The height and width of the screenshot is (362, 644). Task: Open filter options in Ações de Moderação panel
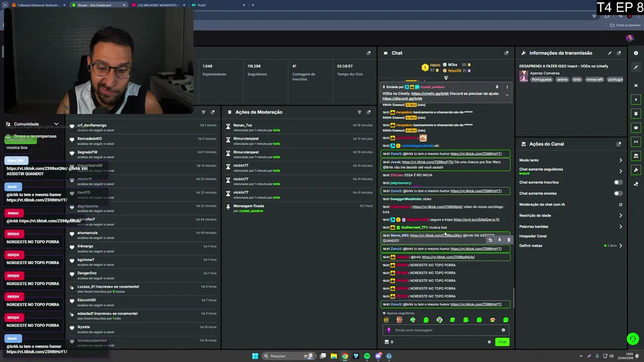tap(359, 112)
